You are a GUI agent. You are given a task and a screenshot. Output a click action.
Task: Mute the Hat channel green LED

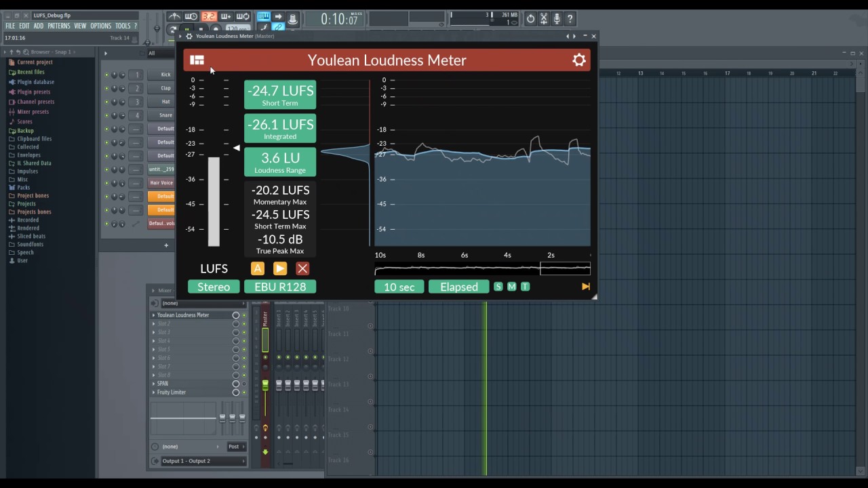click(x=106, y=102)
